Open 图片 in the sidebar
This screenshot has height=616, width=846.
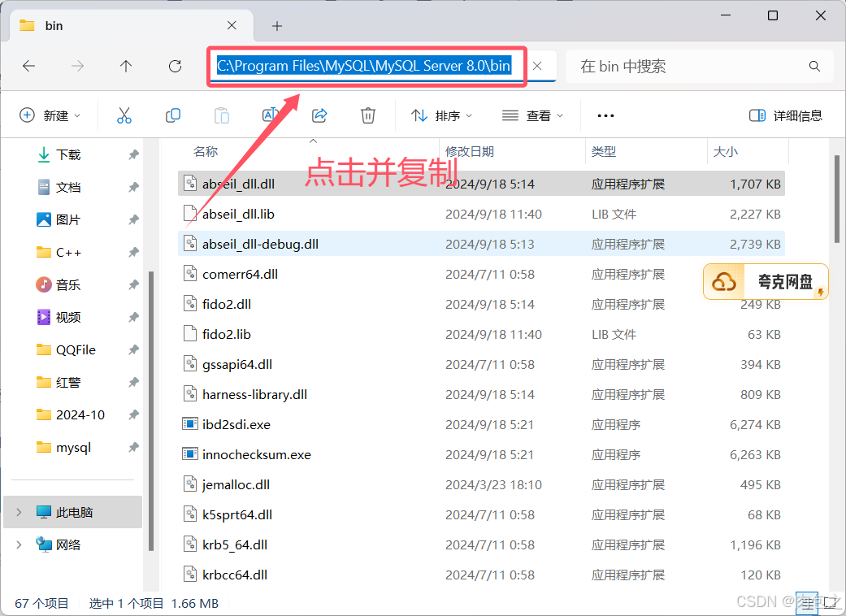(x=68, y=219)
